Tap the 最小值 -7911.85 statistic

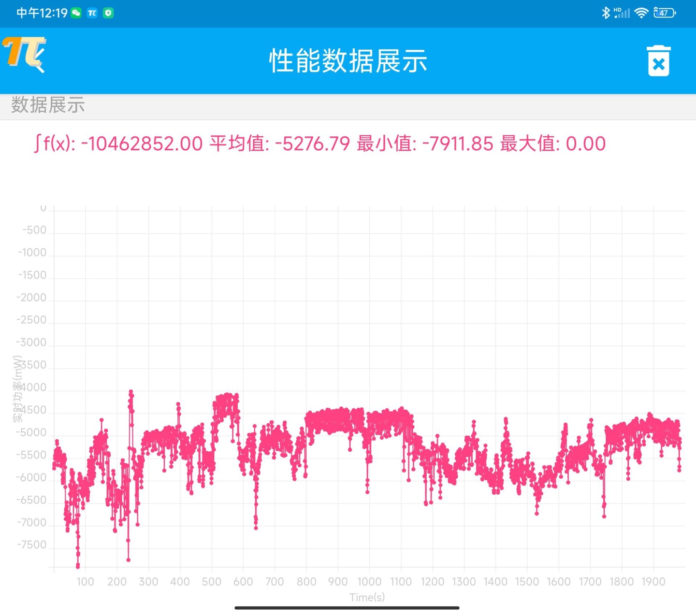click(424, 143)
